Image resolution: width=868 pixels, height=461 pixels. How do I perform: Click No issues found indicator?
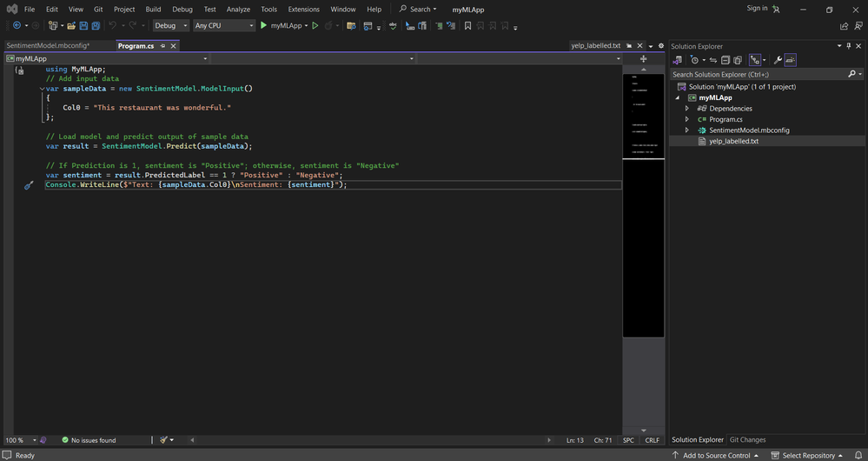click(x=89, y=440)
